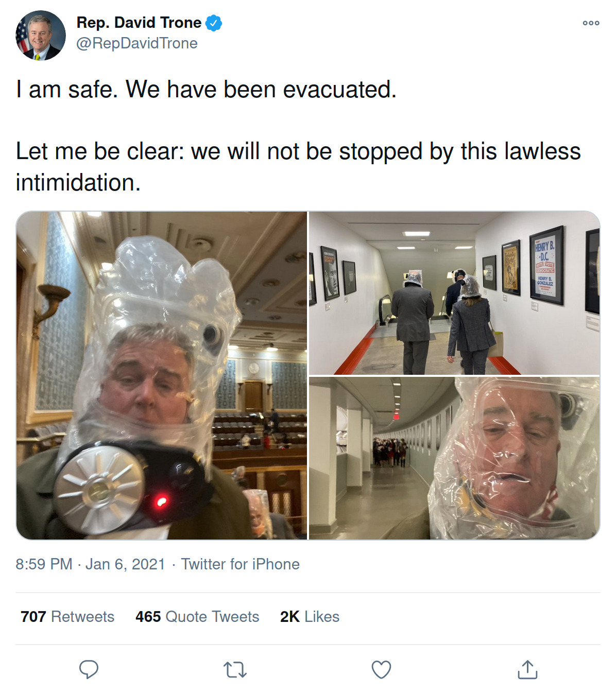This screenshot has height=694, width=616.
Task: Click the 8:59 PM · Jan 6, 2021 timestamp
Action: click(90, 564)
